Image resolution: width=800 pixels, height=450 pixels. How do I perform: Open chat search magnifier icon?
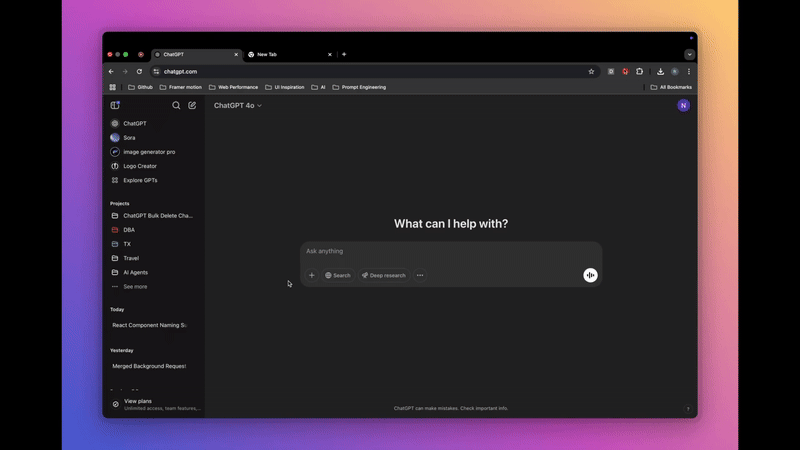point(176,105)
